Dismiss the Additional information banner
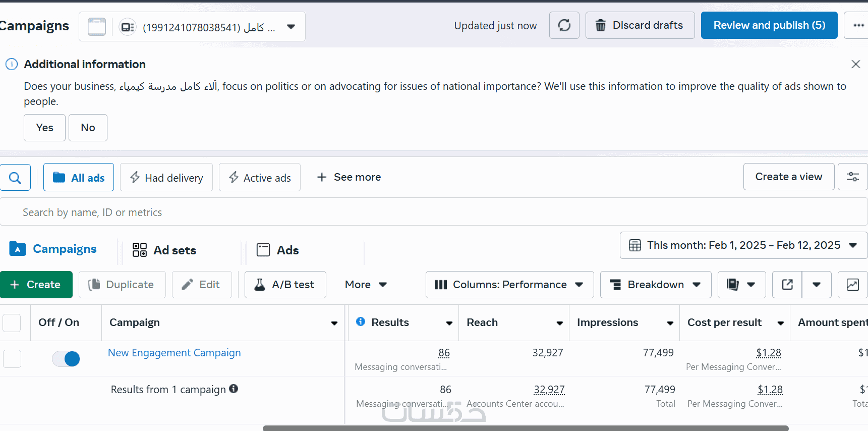This screenshot has height=431, width=868. coord(855,64)
